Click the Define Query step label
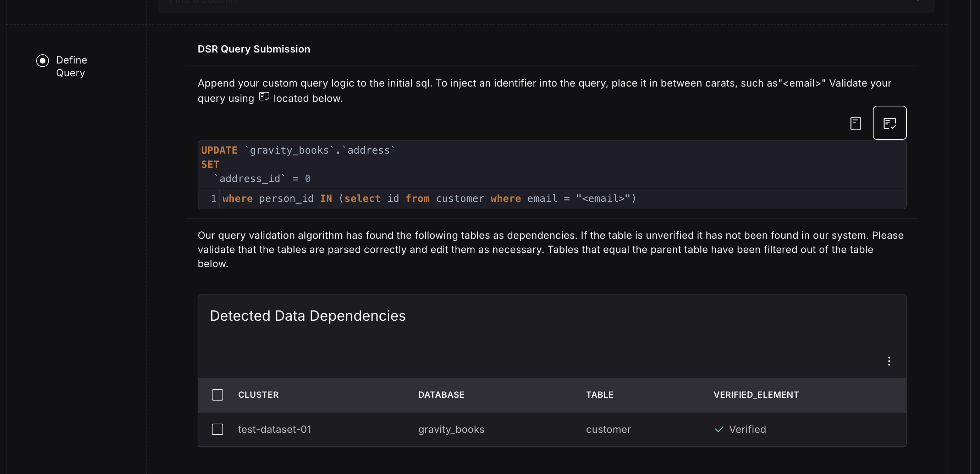Screen dimensions: 980x474 pyautogui.click(x=72, y=66)
